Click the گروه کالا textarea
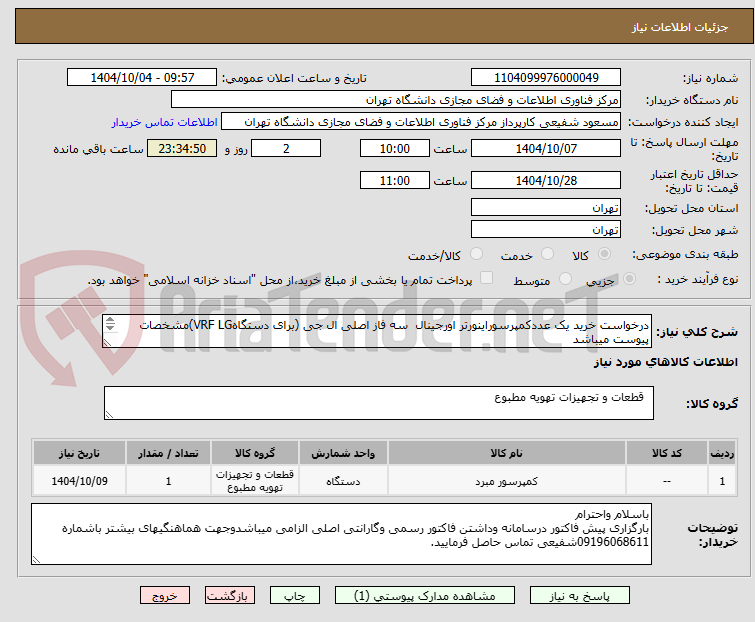 click(378, 403)
